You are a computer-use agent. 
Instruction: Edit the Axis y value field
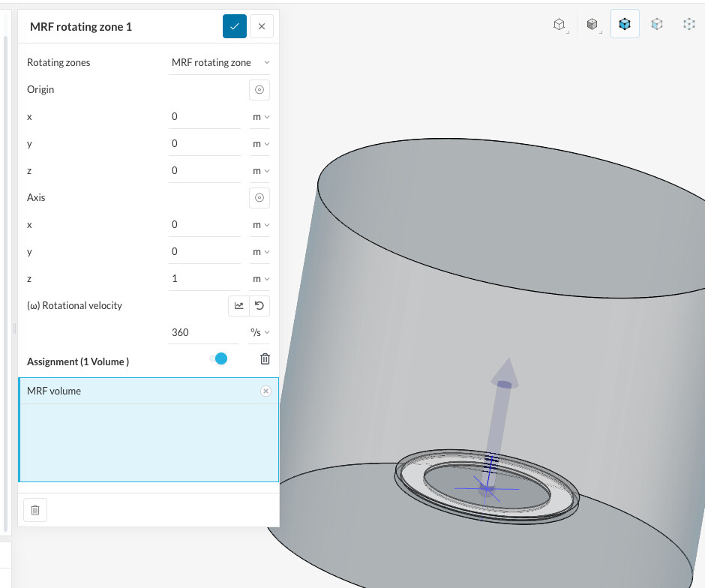click(x=205, y=252)
